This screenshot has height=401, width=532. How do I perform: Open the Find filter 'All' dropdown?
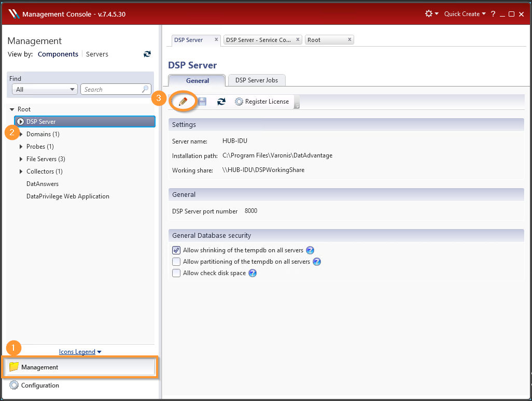coord(45,90)
